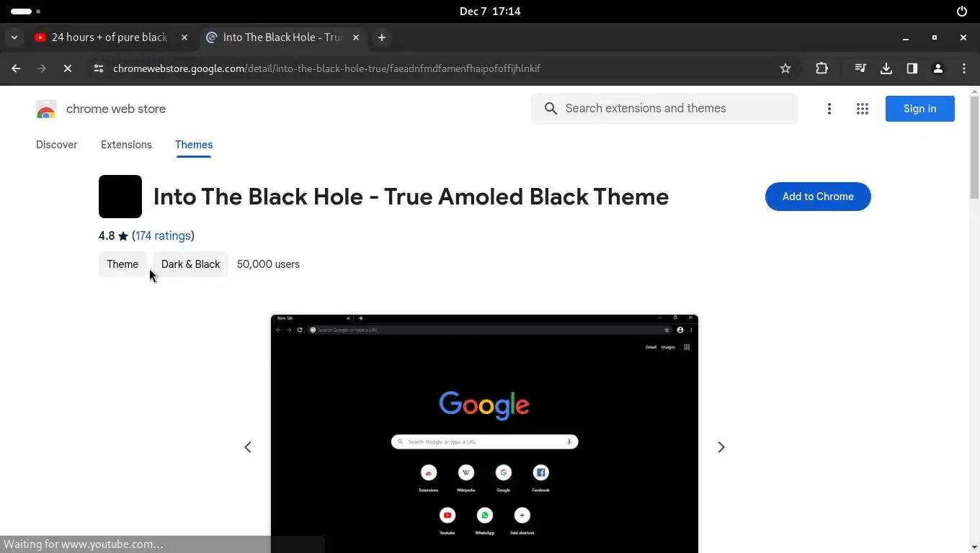Close the Into The Black Hole tab
The image size is (980, 553).
pyautogui.click(x=356, y=37)
